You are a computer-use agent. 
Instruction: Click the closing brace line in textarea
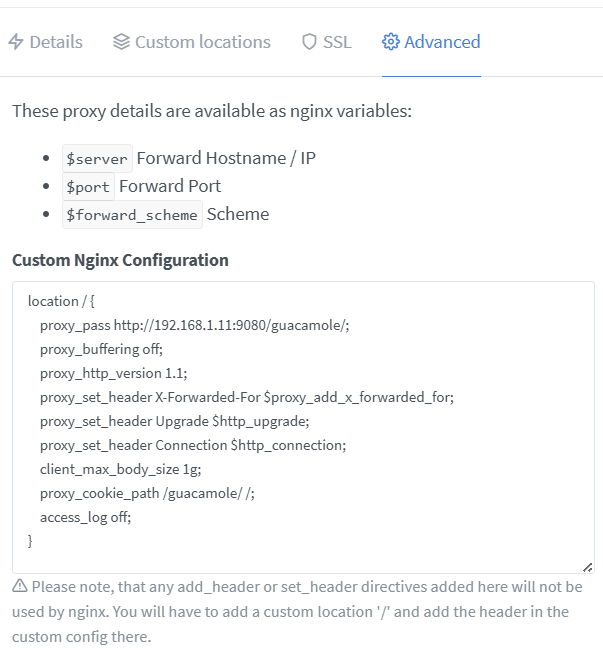click(x=30, y=541)
